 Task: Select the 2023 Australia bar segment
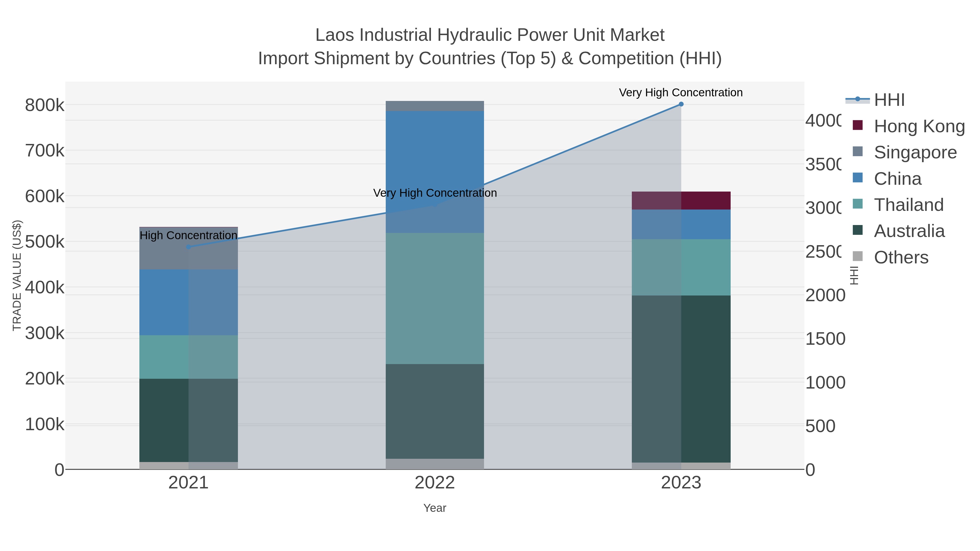point(681,379)
